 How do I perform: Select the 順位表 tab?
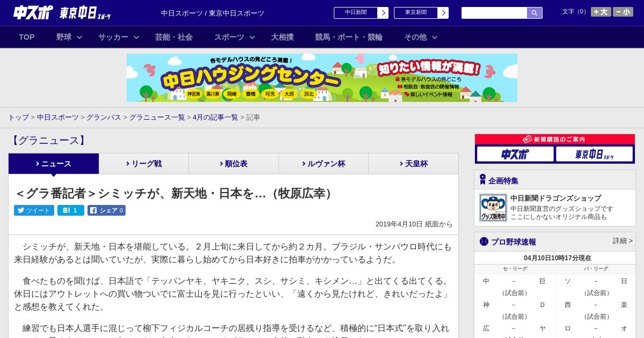[233, 164]
